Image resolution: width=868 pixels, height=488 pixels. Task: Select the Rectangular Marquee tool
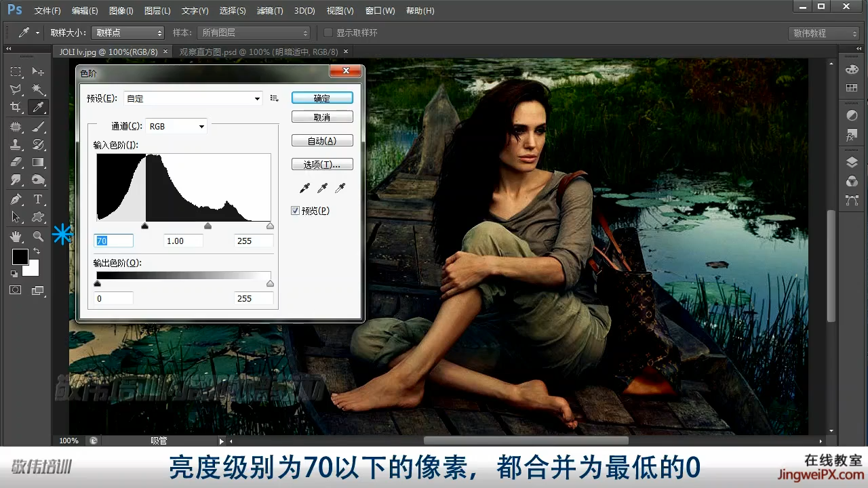point(16,72)
